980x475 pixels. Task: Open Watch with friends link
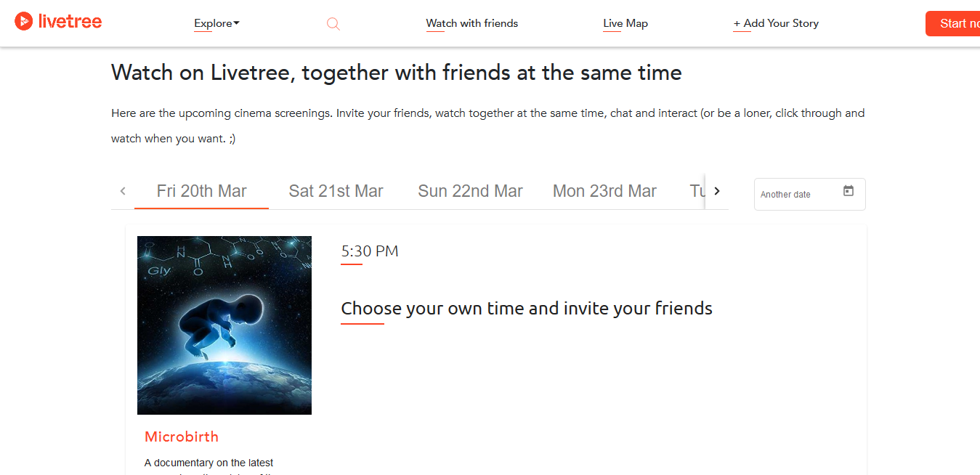tap(472, 23)
